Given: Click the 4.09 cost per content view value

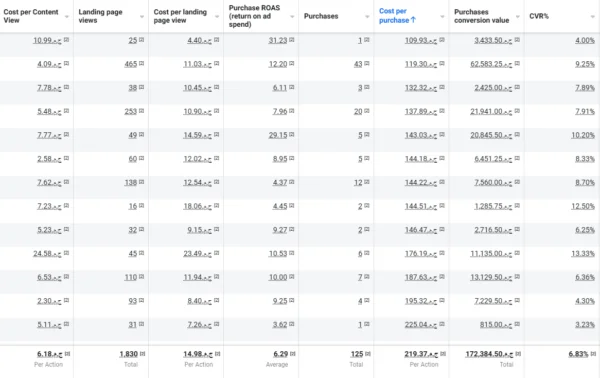Looking at the screenshot, I should (x=49, y=64).
